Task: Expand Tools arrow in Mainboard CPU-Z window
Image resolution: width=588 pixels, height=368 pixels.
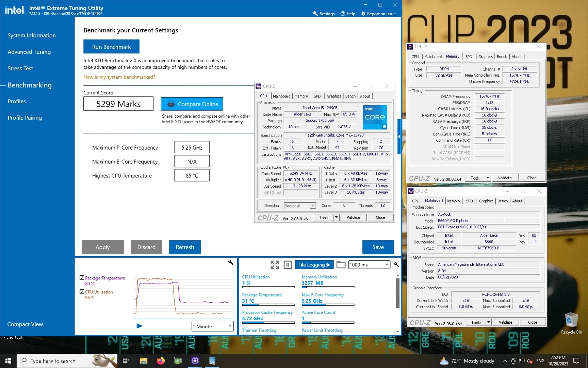Action: pyautogui.click(x=488, y=322)
